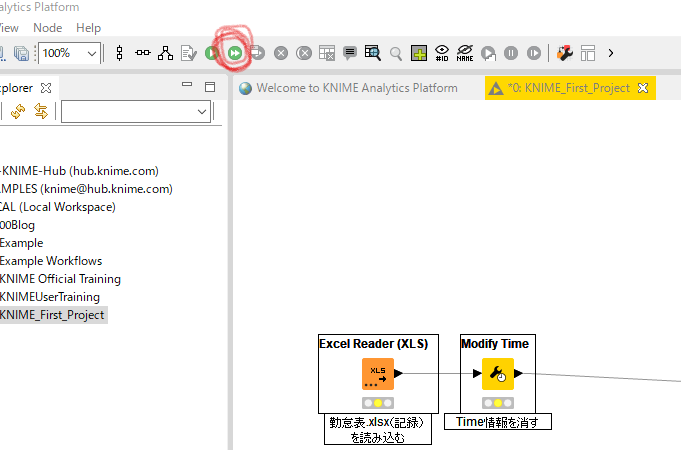Viewport: 681px width, 450px height.
Task: Click the resume loop execution icon
Action: 534,53
